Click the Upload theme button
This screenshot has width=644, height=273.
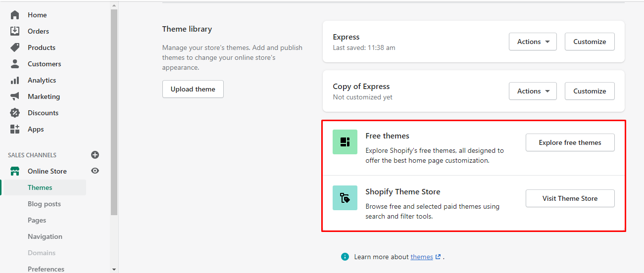click(193, 89)
